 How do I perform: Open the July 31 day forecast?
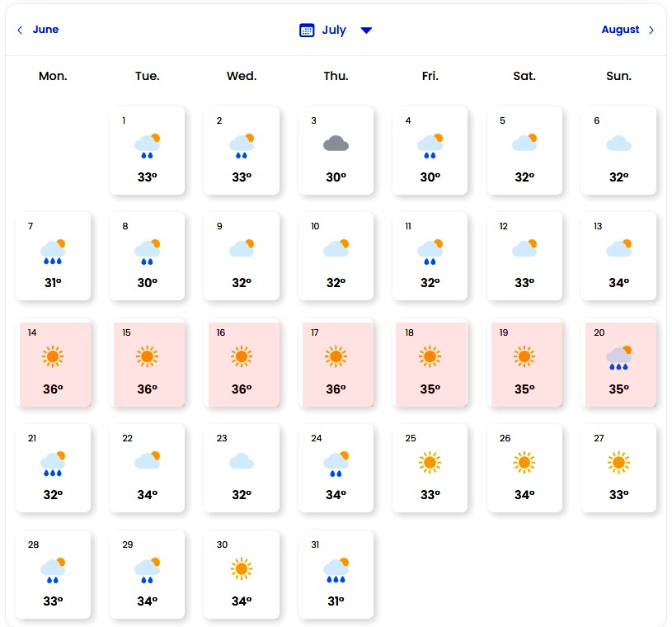[x=336, y=574]
